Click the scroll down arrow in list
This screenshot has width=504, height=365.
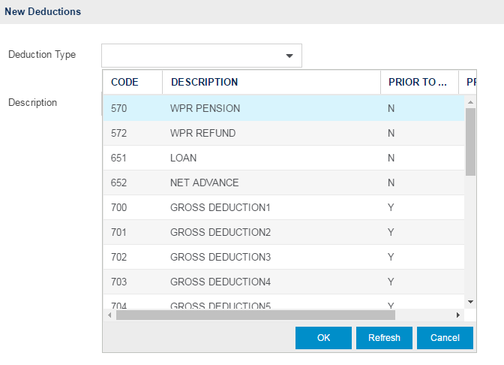click(x=470, y=302)
